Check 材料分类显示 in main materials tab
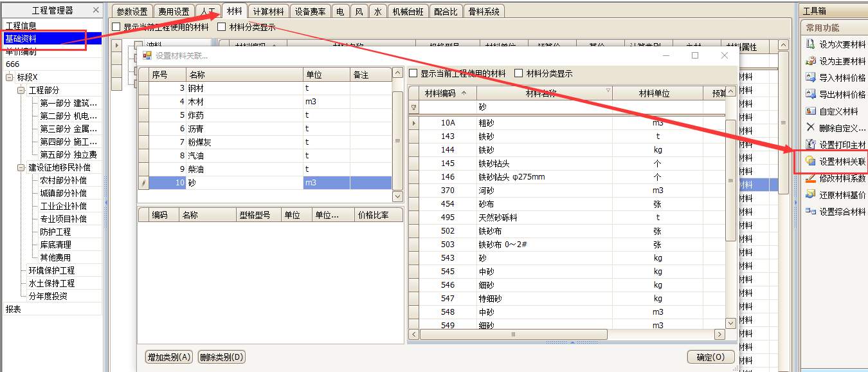The image size is (868, 372). [x=222, y=27]
